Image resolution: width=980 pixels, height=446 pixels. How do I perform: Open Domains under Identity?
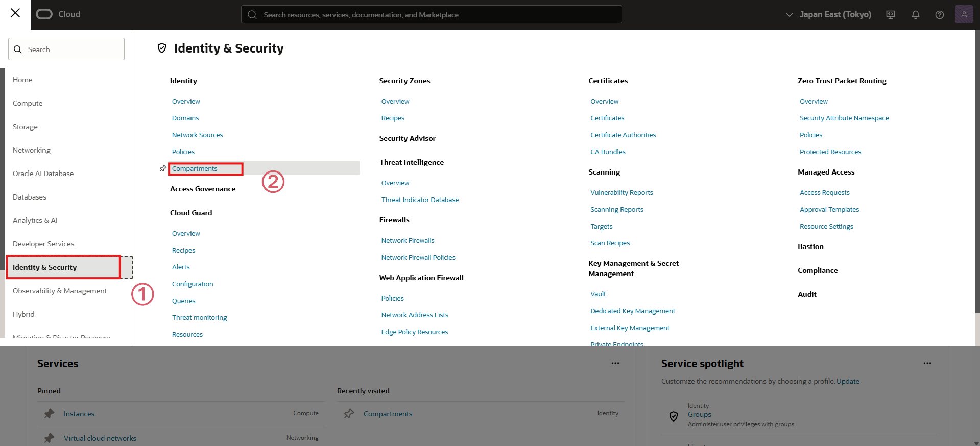[x=185, y=118]
